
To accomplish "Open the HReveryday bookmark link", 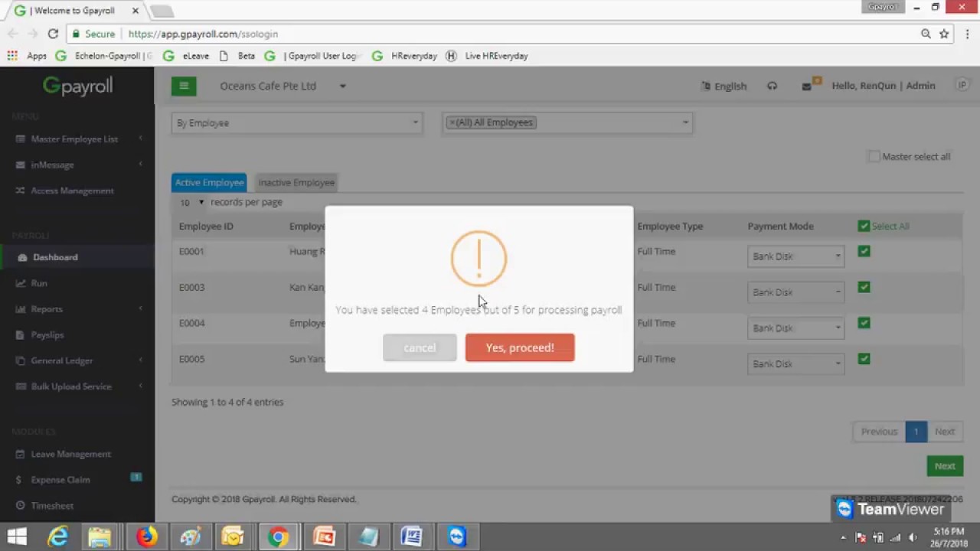I will tap(405, 56).
